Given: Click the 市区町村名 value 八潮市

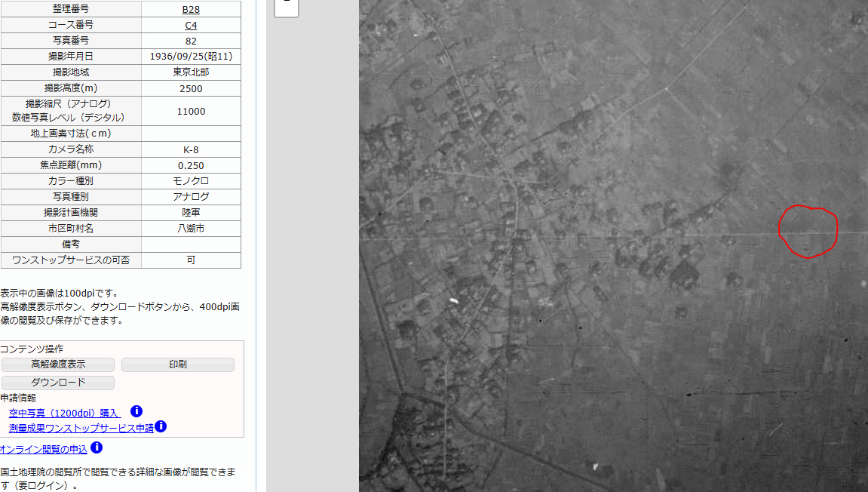Looking at the screenshot, I should click(191, 228).
